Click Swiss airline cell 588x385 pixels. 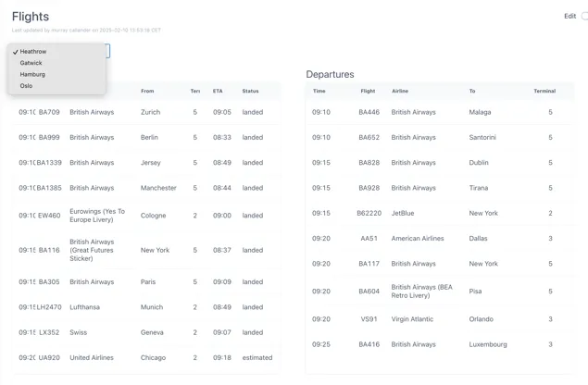click(78, 332)
